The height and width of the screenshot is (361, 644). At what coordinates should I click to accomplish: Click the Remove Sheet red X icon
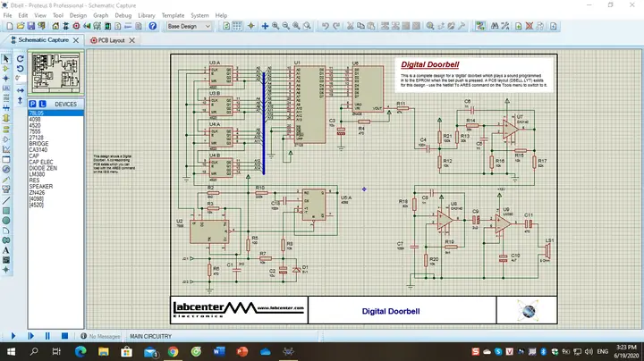coord(530,26)
